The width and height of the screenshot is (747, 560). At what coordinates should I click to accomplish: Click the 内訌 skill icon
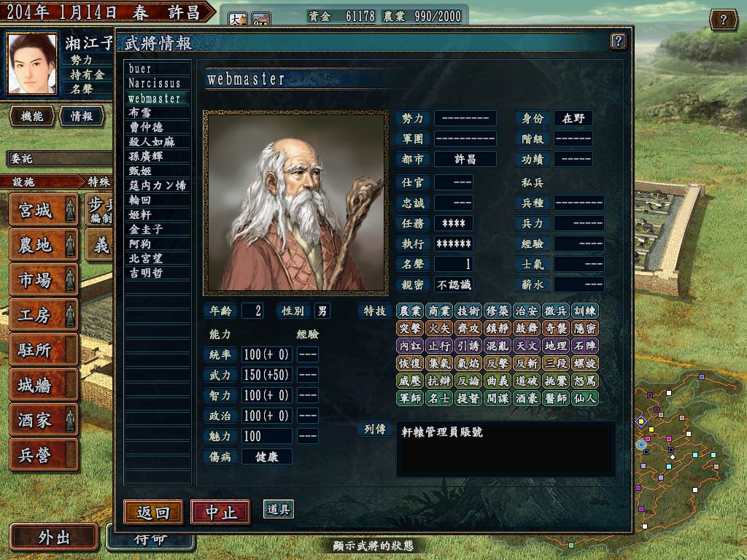[x=410, y=346]
